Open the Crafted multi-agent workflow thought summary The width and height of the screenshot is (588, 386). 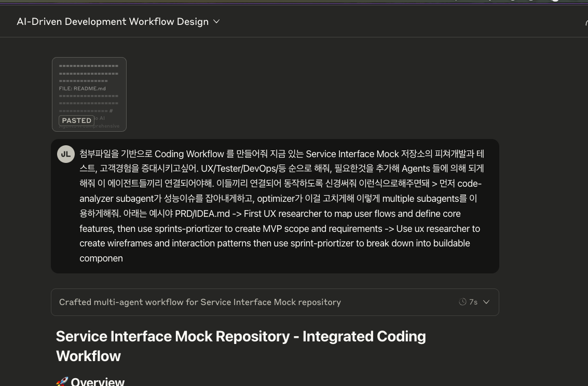tap(200, 302)
